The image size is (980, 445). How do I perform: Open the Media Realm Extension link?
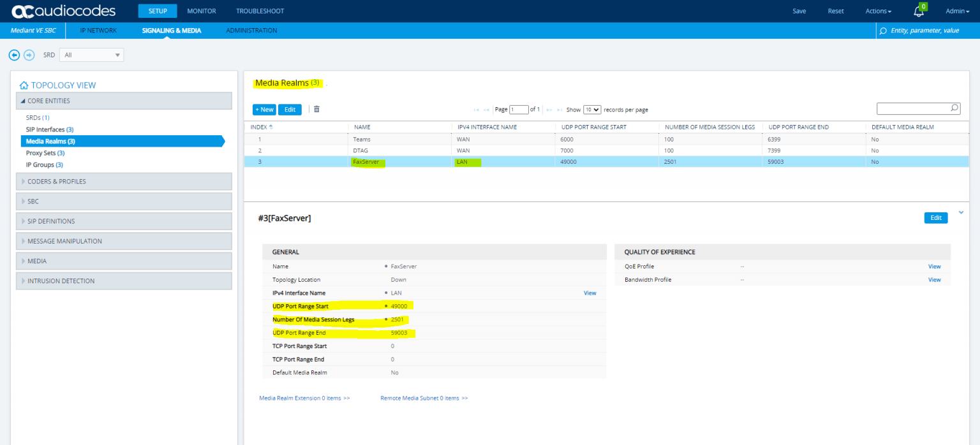(304, 398)
